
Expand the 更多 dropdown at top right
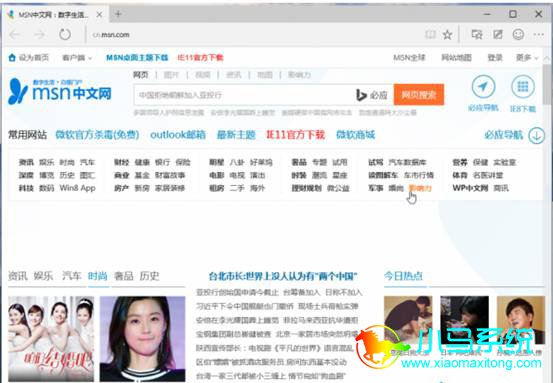point(527,57)
